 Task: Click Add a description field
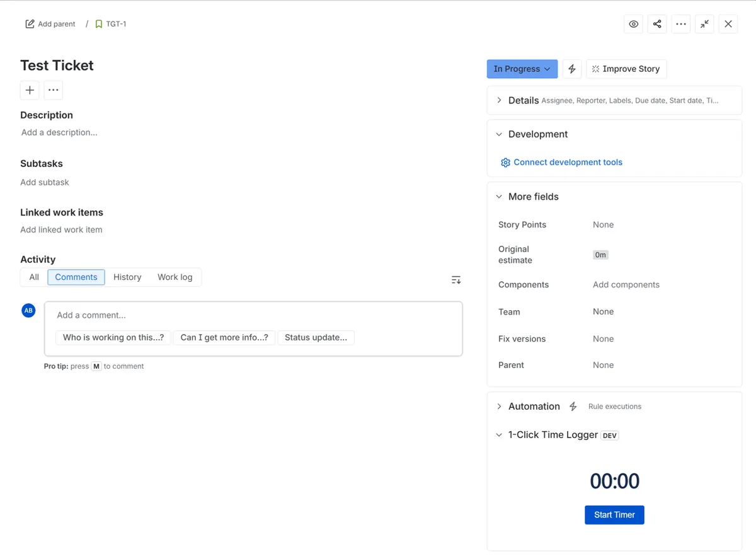[x=59, y=132]
